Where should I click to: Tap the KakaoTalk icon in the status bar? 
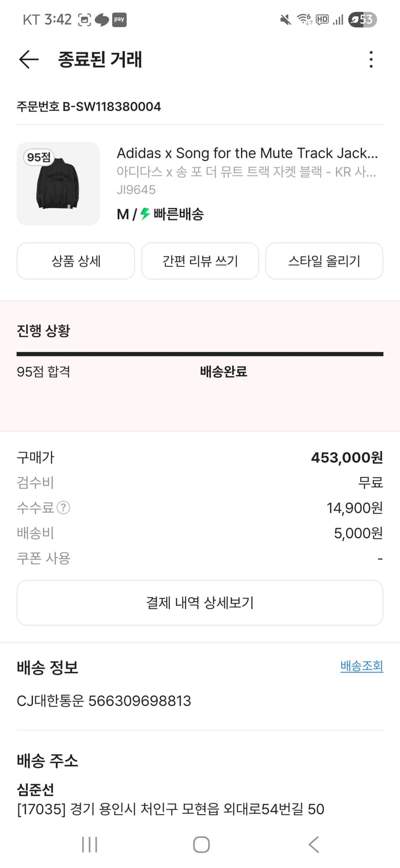102,19
